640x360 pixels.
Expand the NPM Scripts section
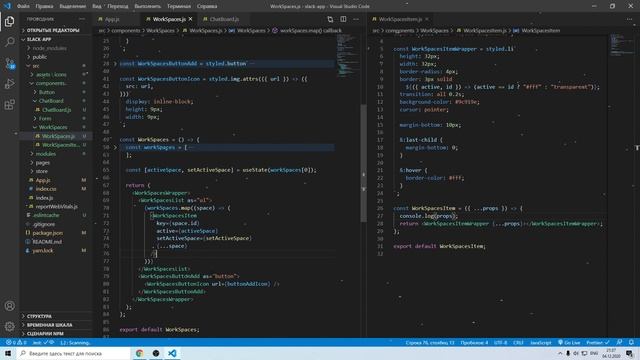click(x=45, y=333)
